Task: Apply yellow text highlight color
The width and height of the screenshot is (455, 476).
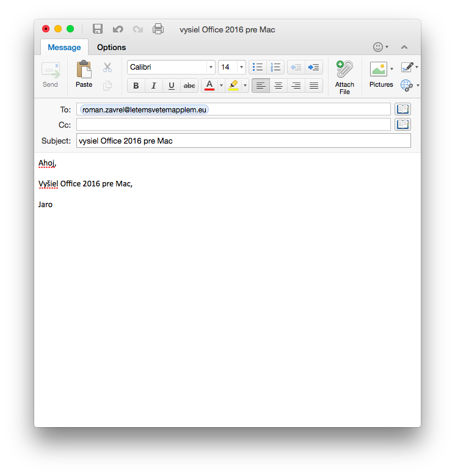Action: pos(233,86)
